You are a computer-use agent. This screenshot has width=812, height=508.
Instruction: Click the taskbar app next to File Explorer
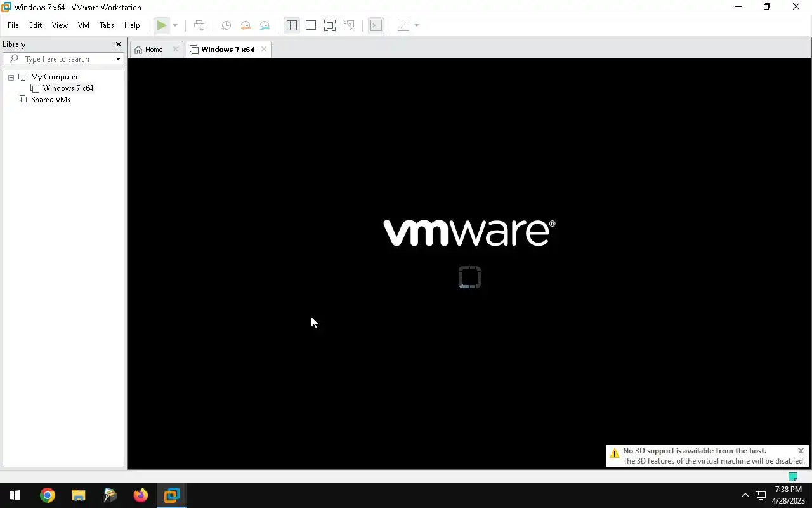tap(110, 495)
